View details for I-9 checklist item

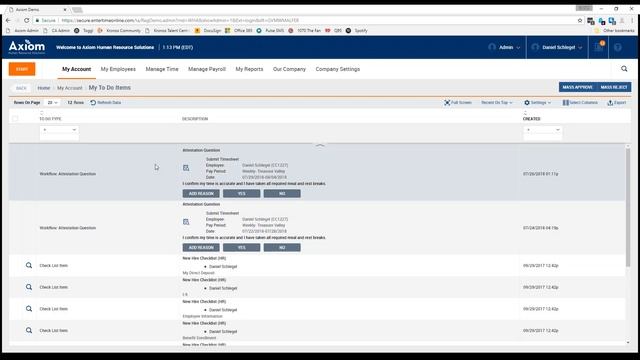[29, 287]
